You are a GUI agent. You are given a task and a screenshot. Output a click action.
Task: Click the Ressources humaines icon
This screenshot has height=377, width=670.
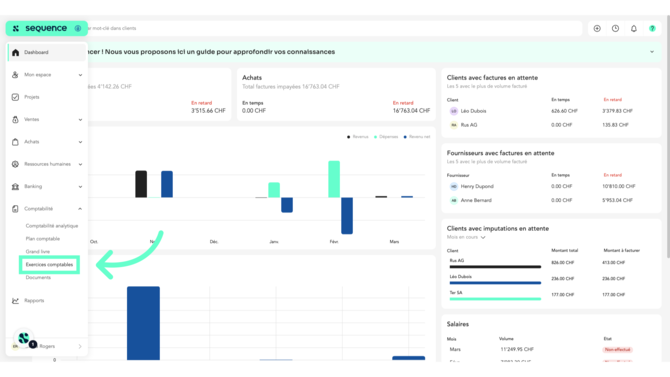(15, 164)
